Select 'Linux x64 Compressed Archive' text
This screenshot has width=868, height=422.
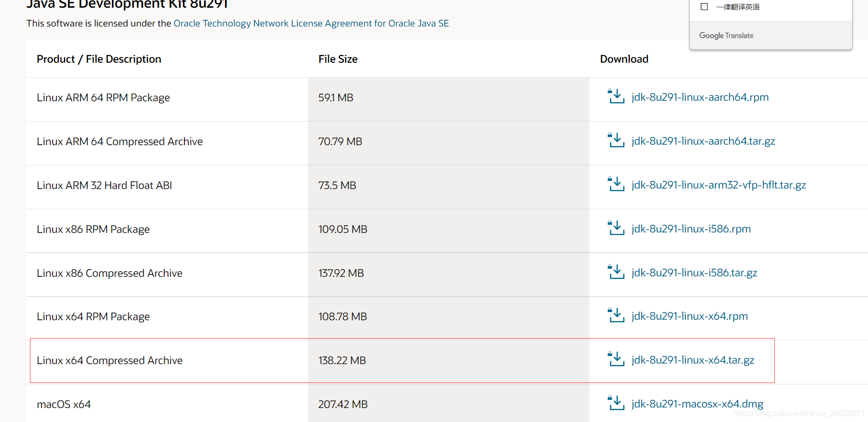110,360
